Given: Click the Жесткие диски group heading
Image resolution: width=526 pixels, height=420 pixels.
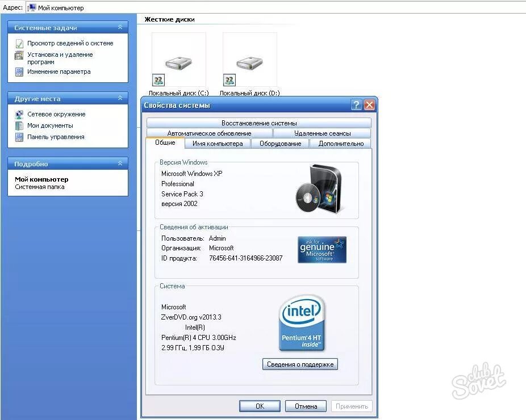Looking at the screenshot, I should coord(169,19).
